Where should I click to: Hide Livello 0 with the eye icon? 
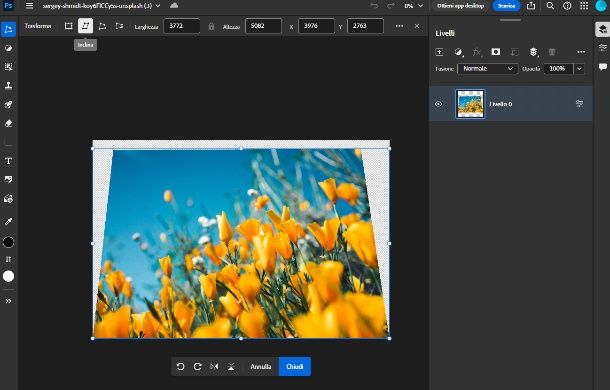[x=438, y=104]
